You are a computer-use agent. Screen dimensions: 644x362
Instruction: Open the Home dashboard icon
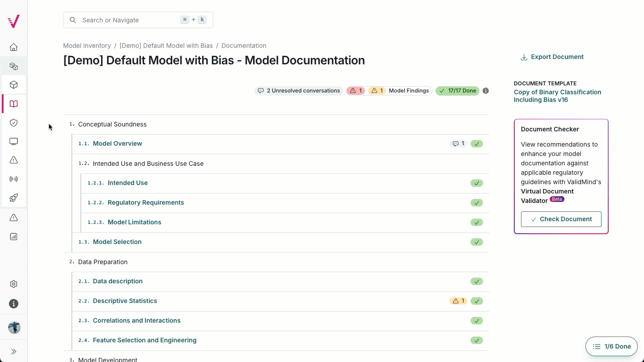tap(13, 47)
